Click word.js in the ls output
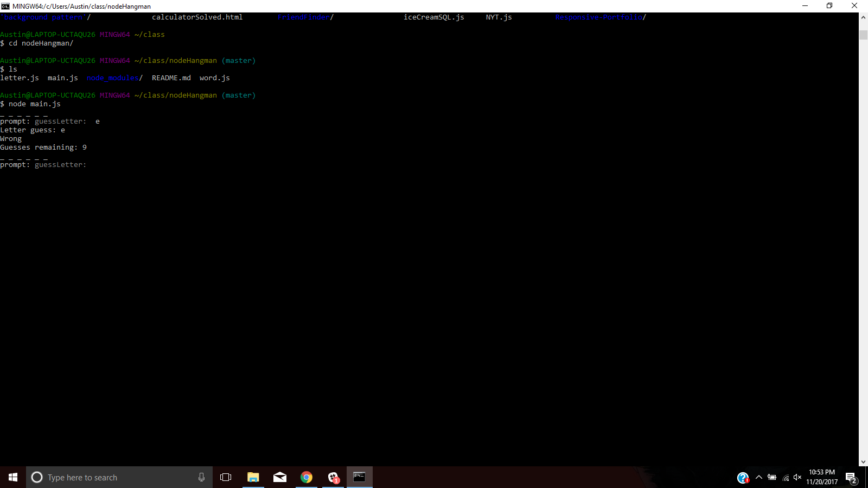The width and height of the screenshot is (868, 488). (215, 78)
